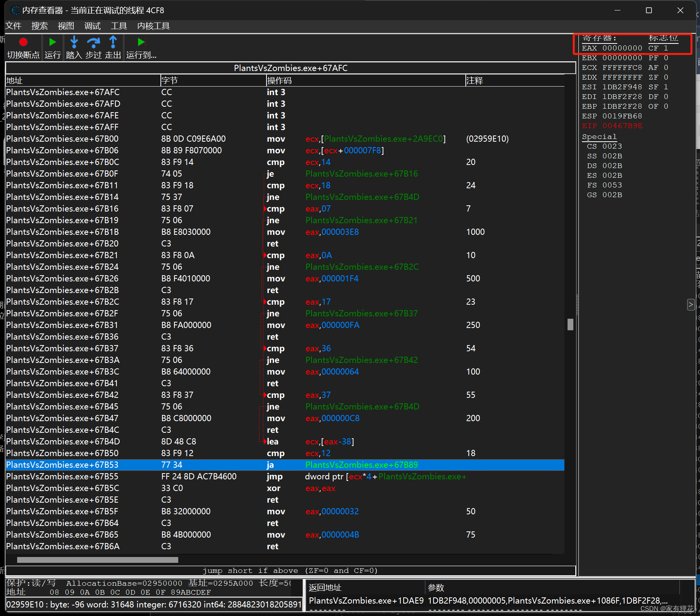Select the mov eax,000000C8 row
This screenshot has height=616, width=700.
pos(285,418)
